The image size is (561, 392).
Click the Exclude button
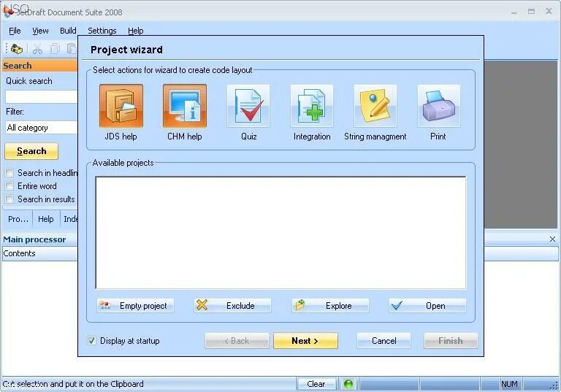(232, 306)
